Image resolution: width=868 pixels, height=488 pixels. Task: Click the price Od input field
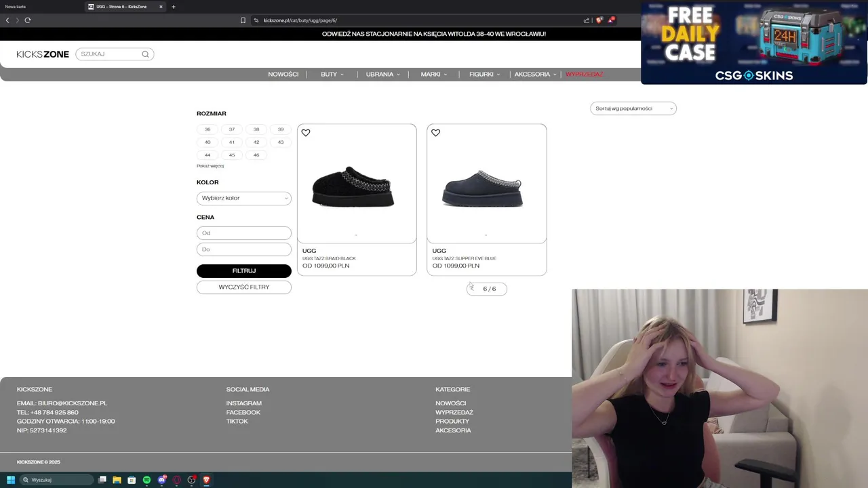click(244, 233)
